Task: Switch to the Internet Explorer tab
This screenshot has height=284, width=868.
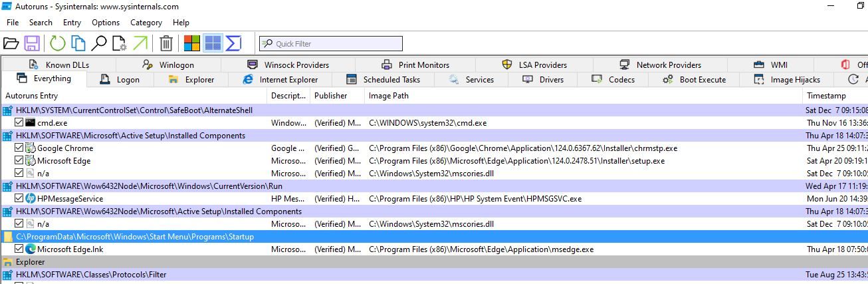Action: pos(280,79)
